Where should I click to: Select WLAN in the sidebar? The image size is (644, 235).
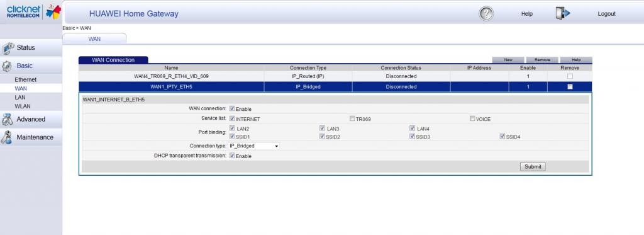[x=23, y=106]
